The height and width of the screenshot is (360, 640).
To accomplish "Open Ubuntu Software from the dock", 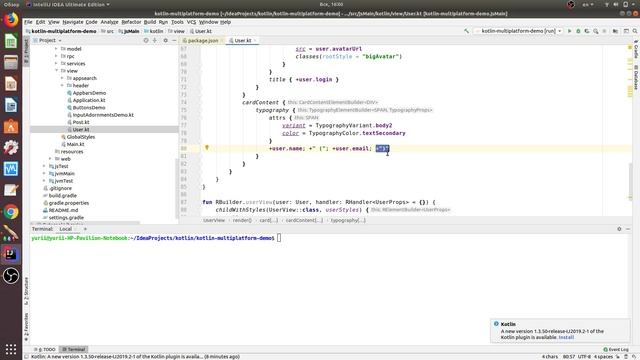I will pyautogui.click(x=11, y=127).
